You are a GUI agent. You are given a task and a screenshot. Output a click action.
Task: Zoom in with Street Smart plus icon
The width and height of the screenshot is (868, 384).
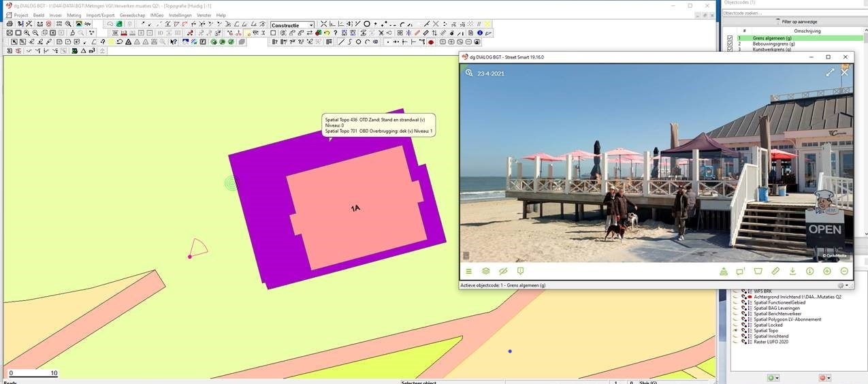pyautogui.click(x=827, y=271)
